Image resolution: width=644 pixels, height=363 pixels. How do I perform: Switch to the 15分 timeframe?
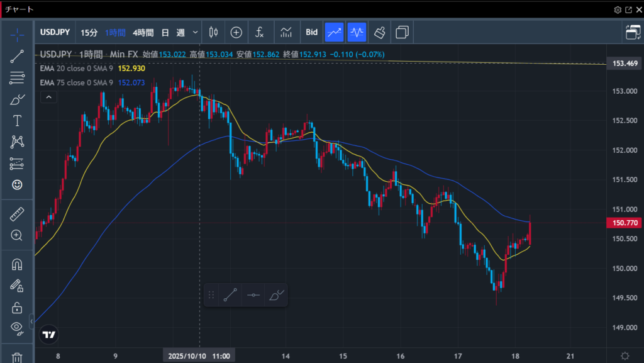[x=89, y=32]
